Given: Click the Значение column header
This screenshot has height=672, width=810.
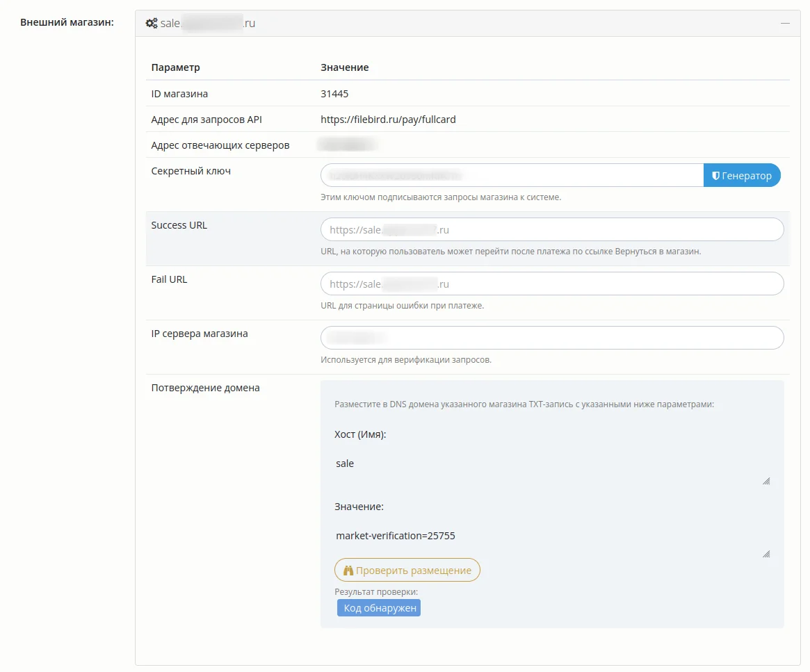Looking at the screenshot, I should [344, 67].
